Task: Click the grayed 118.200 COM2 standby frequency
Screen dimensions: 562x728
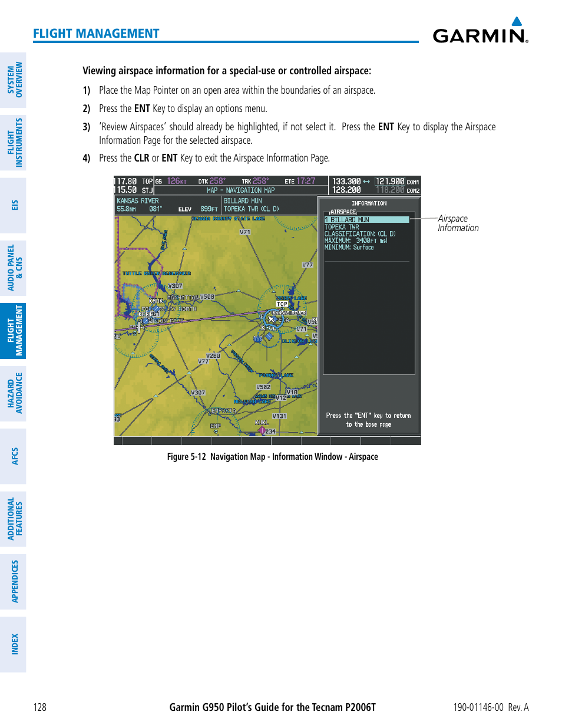Action: coord(390,190)
